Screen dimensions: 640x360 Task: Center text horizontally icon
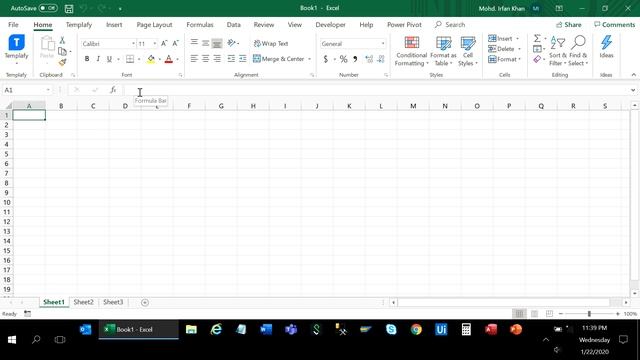tap(206, 59)
